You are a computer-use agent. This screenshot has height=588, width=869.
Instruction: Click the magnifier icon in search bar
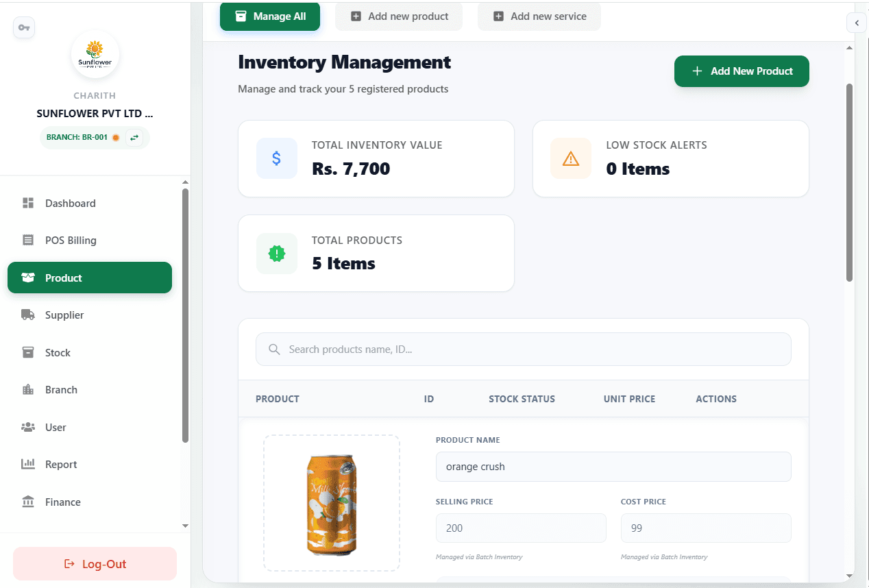[x=274, y=350]
